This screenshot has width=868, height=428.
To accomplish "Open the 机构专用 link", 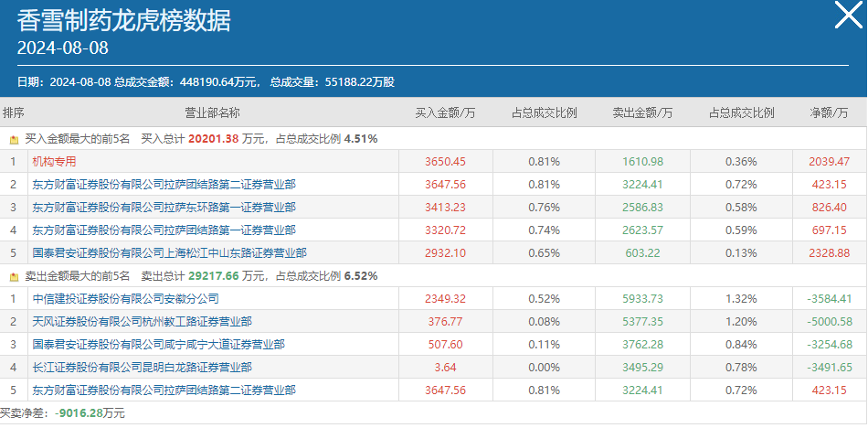I will pos(54,161).
